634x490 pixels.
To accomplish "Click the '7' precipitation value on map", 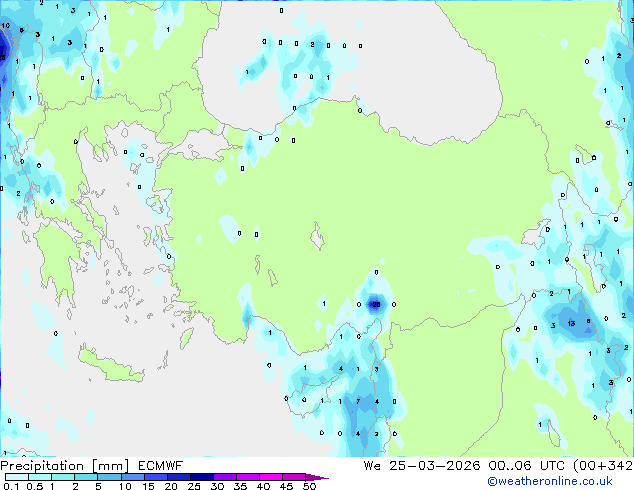I will coord(358,401).
